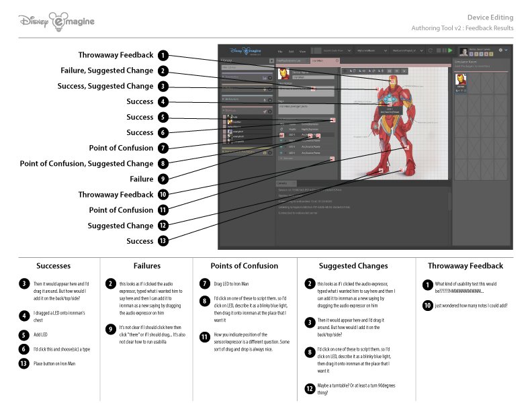532x411 pixels.
Task: Click the Device Editing page title
Action: [x=490, y=17]
